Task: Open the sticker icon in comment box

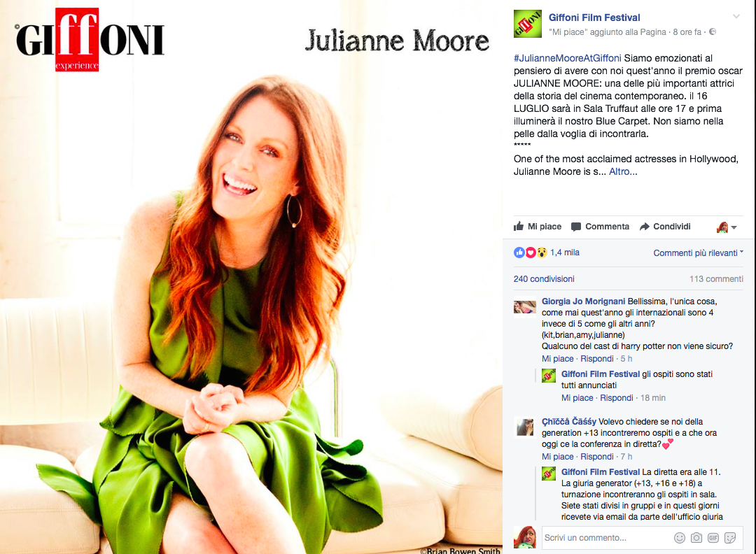Action: (x=730, y=538)
